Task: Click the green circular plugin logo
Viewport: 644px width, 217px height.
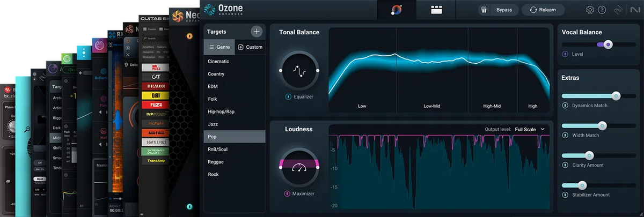Action: coord(67,58)
